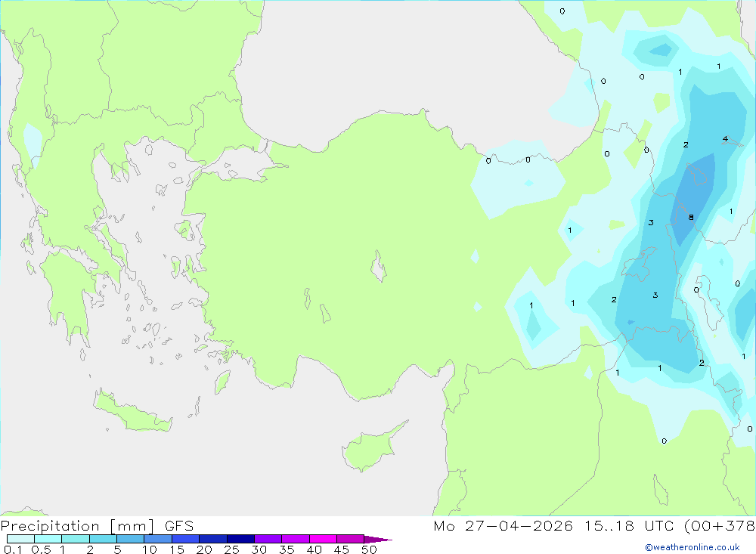756x554 pixels.
Task: Click the precipitation value "8" on the map
Action: tap(691, 218)
